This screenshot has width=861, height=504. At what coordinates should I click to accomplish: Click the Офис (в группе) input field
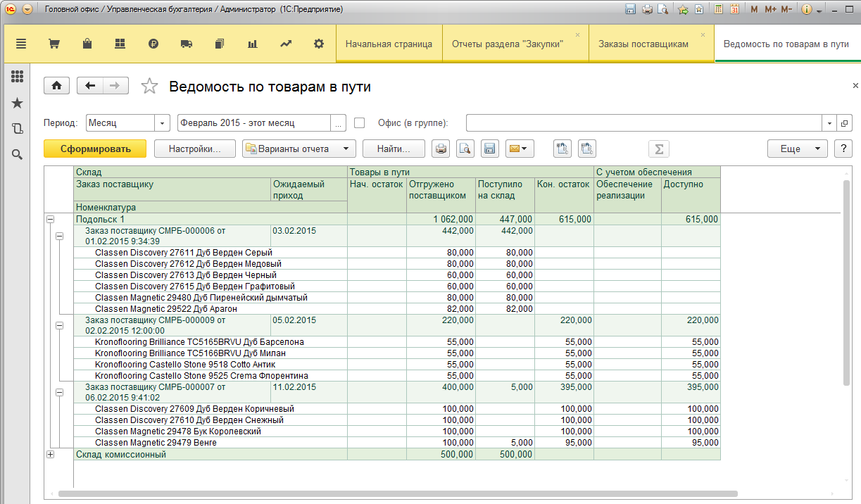[x=644, y=122]
